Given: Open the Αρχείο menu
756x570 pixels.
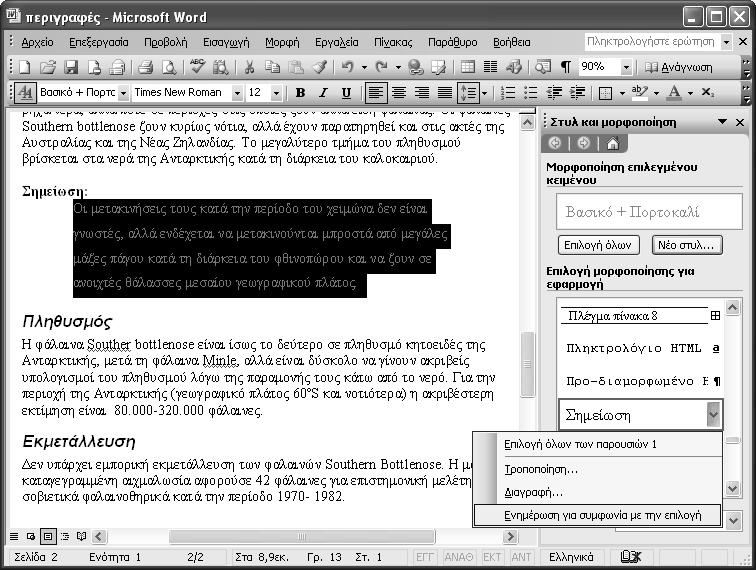Looking at the screenshot, I should click(x=37, y=42).
